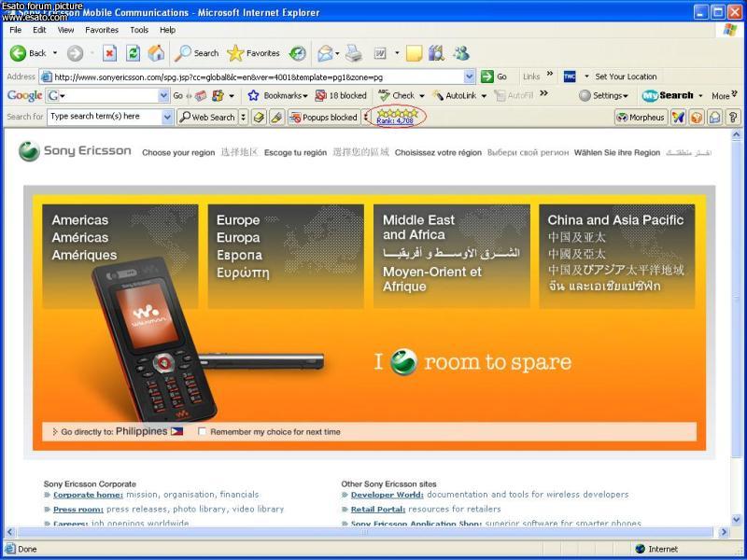Screen dimensions: 747x560
Task: Click the Rank 4,708 link
Action: click(395, 121)
